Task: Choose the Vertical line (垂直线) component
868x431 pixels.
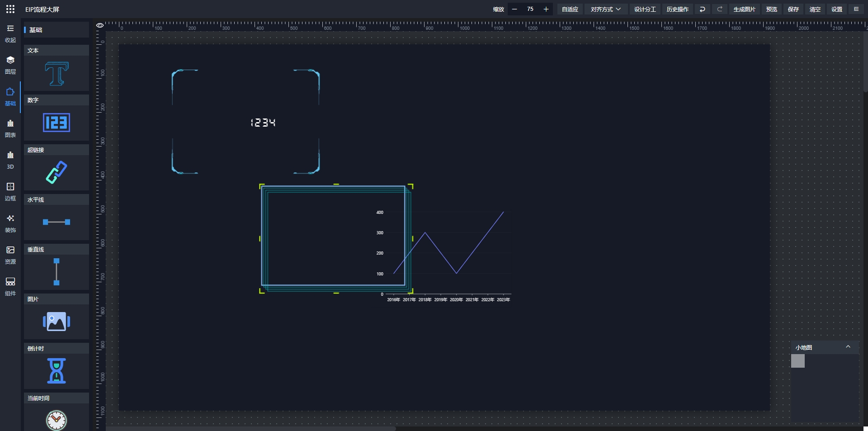Action: (x=57, y=272)
